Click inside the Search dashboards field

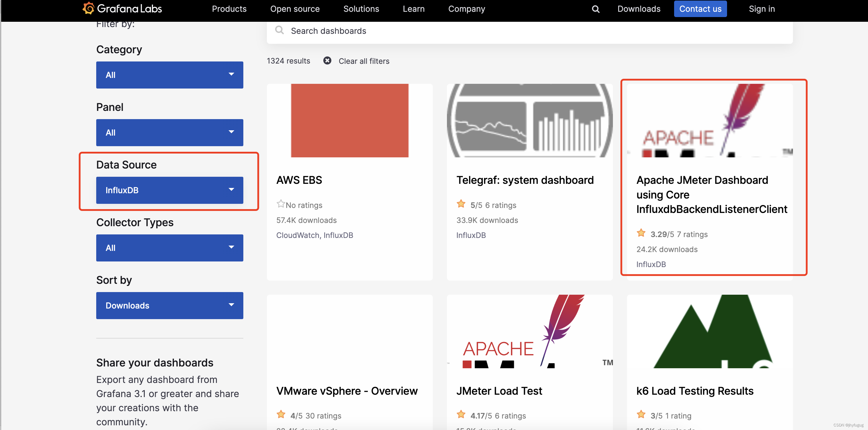(x=404, y=31)
